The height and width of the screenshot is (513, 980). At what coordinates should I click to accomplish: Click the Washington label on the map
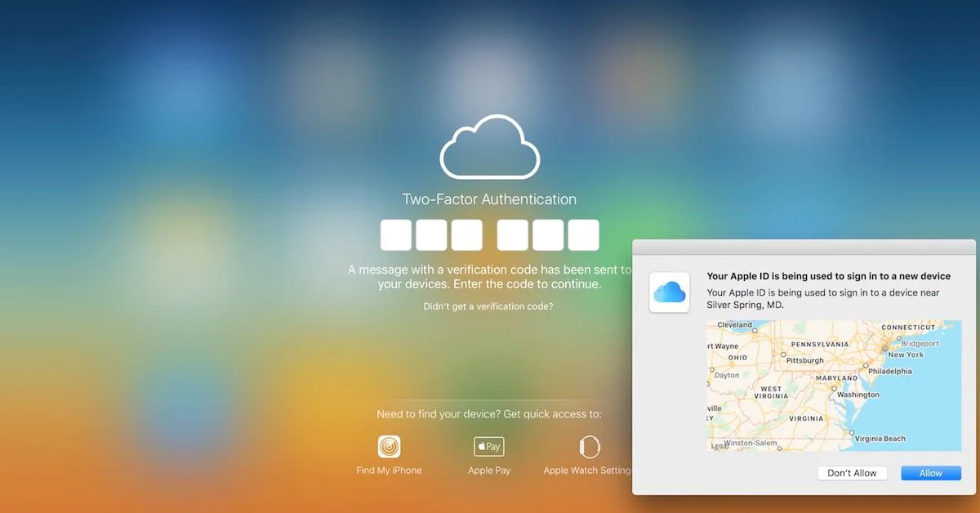point(857,395)
